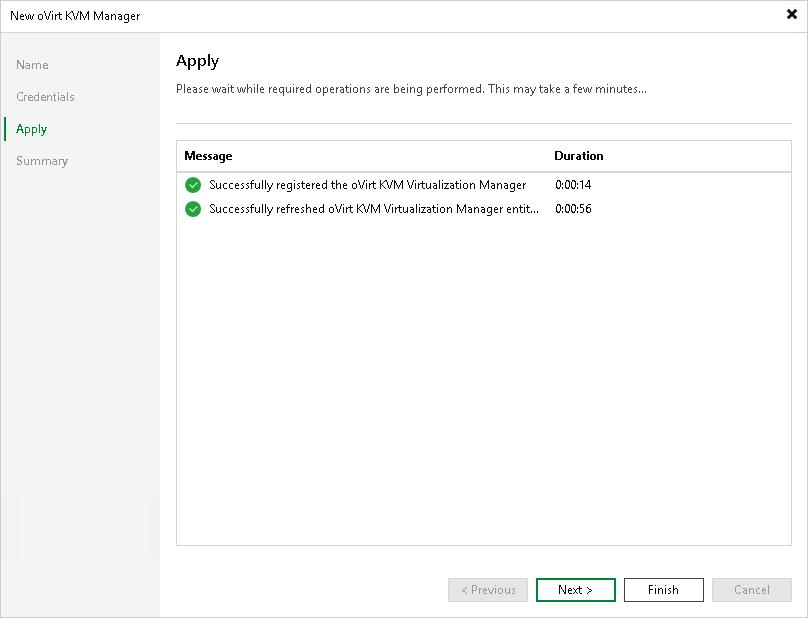Click the 0:00:14 duration value
The height and width of the screenshot is (618, 808).
click(x=573, y=185)
